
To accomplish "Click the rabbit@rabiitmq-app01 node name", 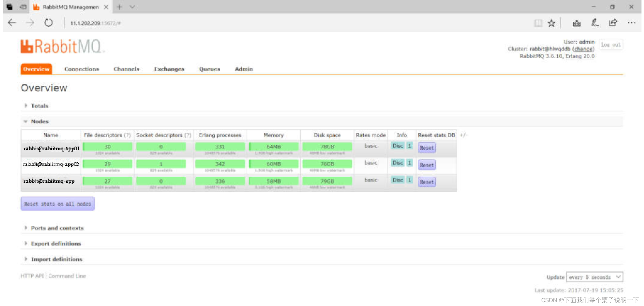I will tap(51, 148).
